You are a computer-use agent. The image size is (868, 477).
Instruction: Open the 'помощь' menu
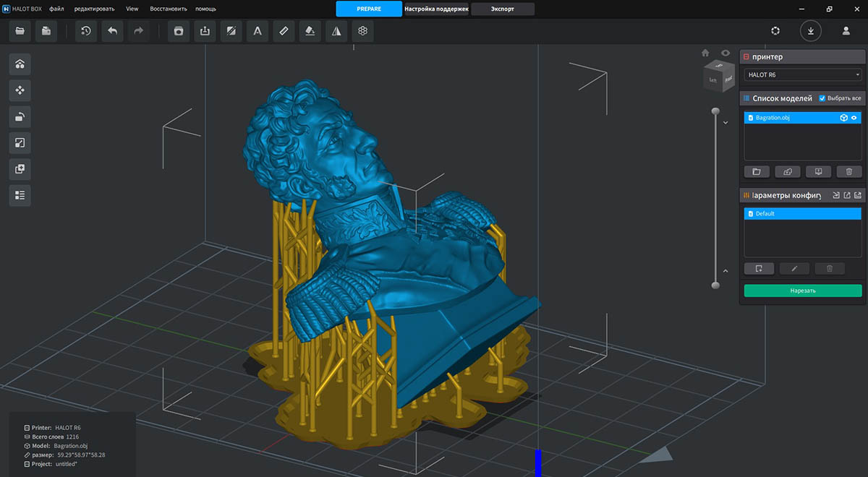pos(205,9)
